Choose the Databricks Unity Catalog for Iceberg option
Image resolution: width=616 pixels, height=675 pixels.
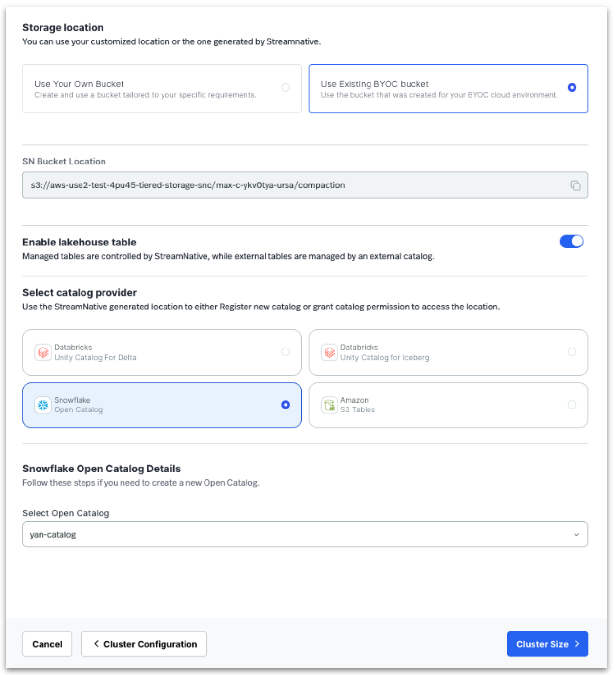click(449, 352)
